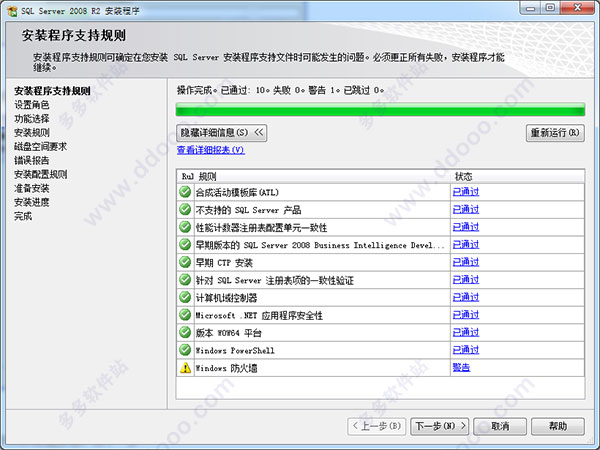Select 准备安装 step in sidebar

(x=32, y=188)
